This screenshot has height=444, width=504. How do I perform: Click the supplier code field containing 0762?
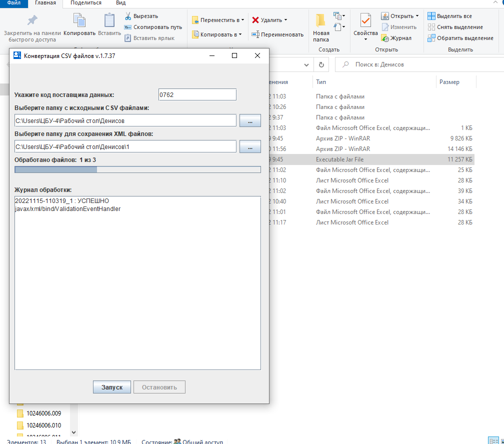point(196,94)
